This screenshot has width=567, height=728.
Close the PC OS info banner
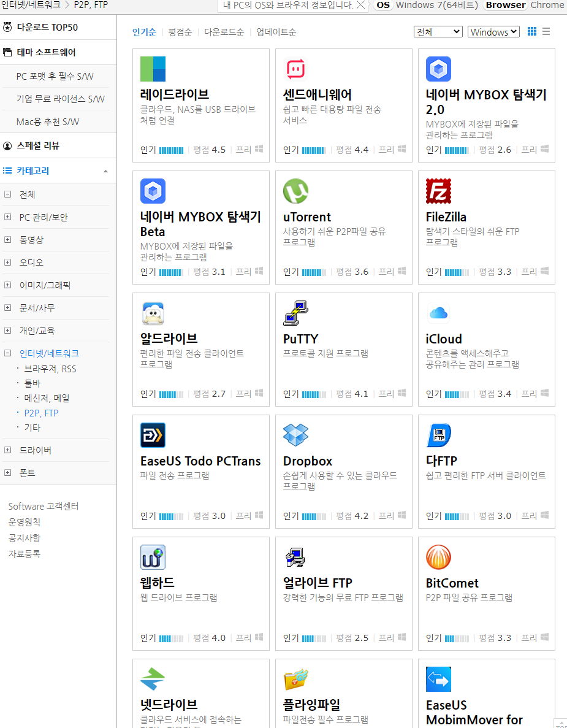pos(360,5)
